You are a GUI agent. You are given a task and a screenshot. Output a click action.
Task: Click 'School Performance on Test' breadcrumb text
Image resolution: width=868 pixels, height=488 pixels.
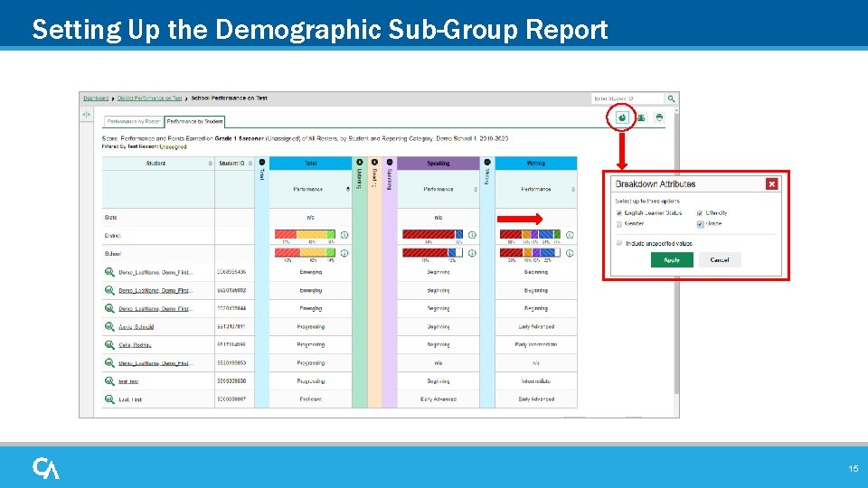pos(229,98)
